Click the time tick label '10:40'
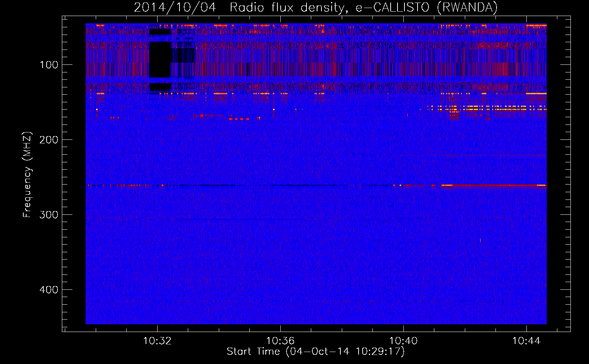Image resolution: width=589 pixels, height=364 pixels. tap(403, 341)
